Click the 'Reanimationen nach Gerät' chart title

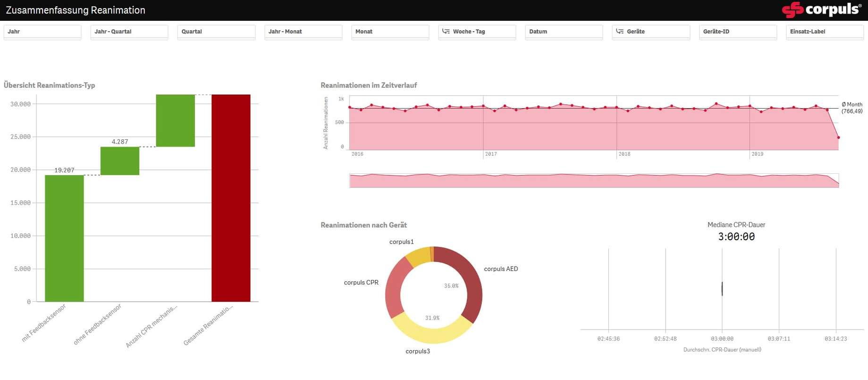click(363, 225)
